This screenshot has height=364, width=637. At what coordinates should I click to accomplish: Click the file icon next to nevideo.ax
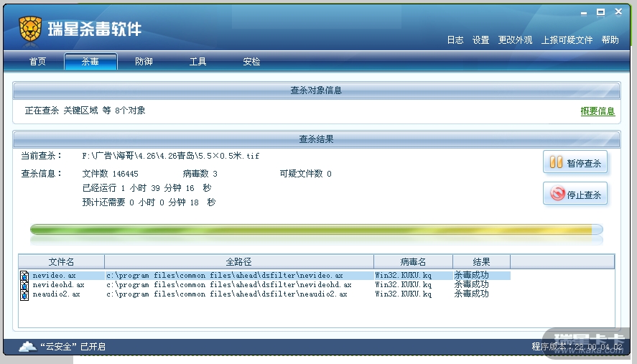click(24, 276)
